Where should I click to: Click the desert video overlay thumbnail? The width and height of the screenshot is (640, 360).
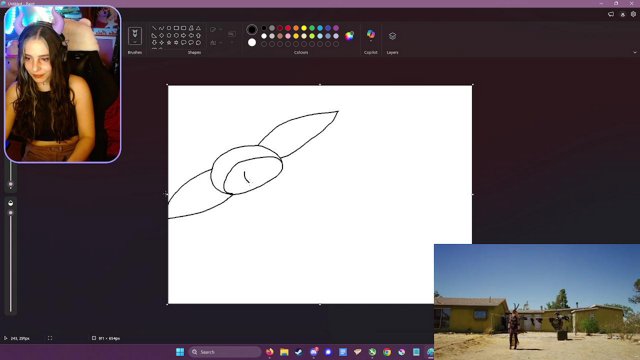[x=537, y=302]
